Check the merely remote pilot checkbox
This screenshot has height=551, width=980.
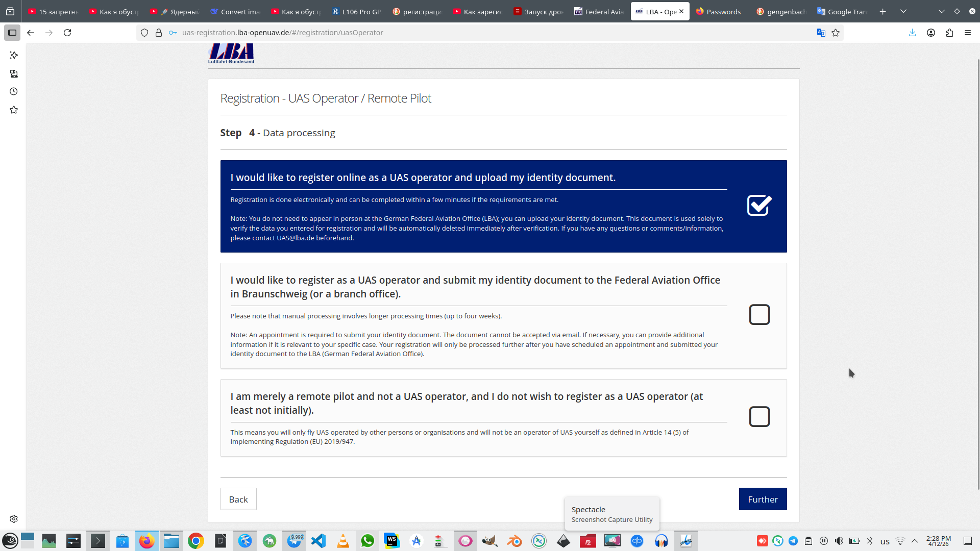759,417
